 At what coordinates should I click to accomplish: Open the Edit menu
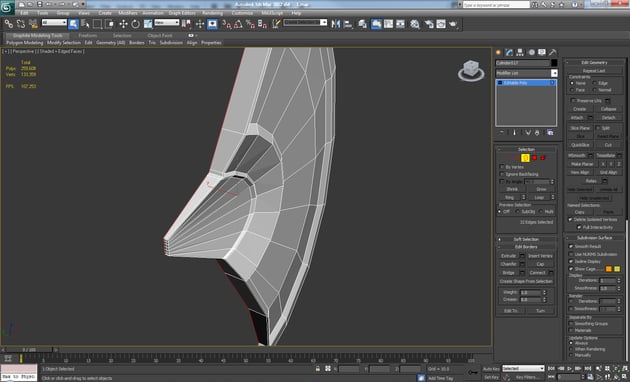(25, 13)
